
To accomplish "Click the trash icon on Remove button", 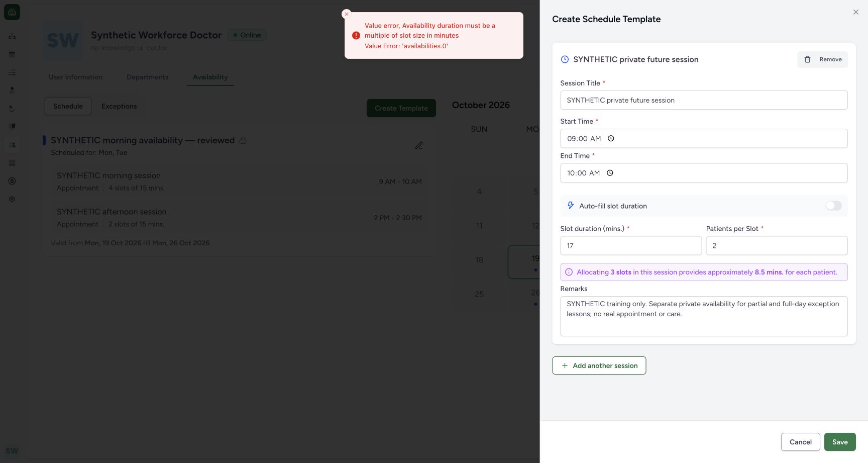I will tap(807, 59).
